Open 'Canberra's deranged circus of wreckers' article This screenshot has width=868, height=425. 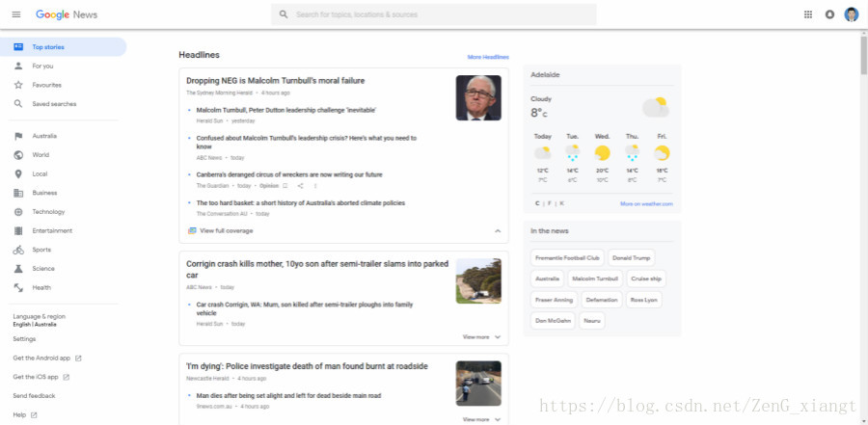pyautogui.click(x=289, y=174)
